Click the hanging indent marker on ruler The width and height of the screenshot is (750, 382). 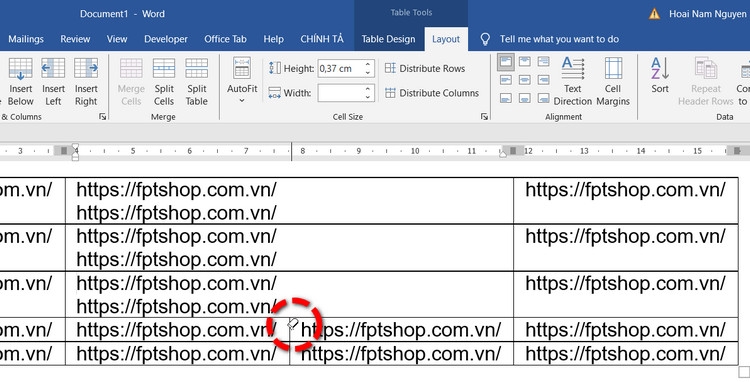[75, 153]
